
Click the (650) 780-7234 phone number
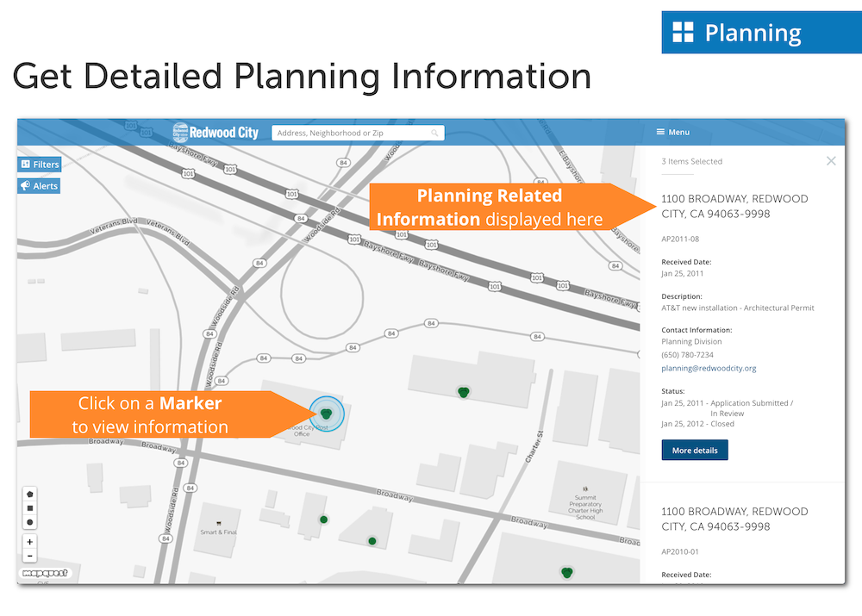point(687,355)
